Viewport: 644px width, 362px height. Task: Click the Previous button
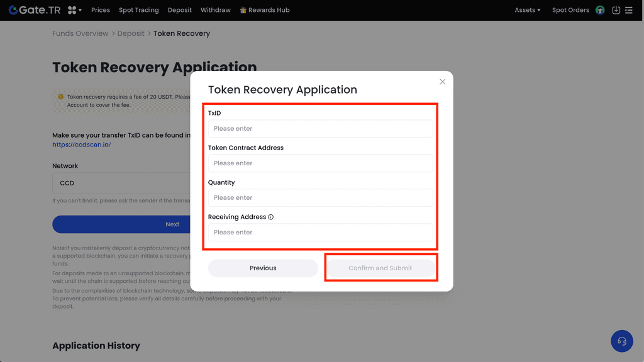click(x=263, y=268)
